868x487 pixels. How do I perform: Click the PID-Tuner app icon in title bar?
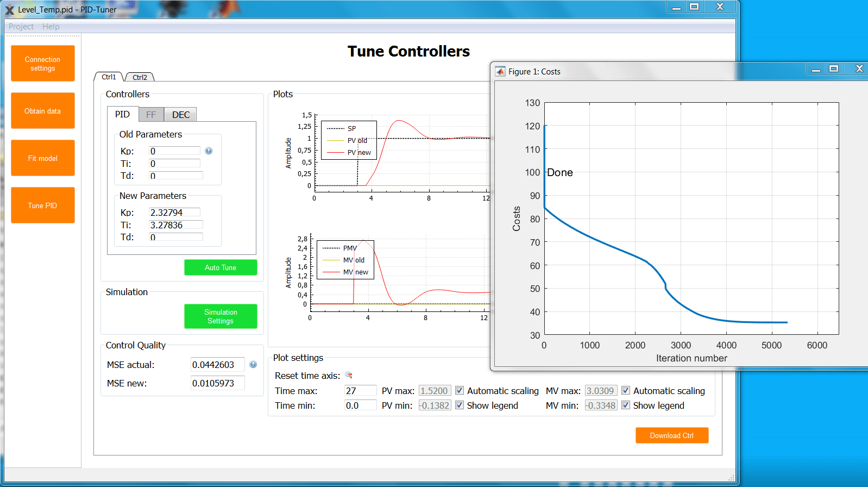pyautogui.click(x=9, y=9)
